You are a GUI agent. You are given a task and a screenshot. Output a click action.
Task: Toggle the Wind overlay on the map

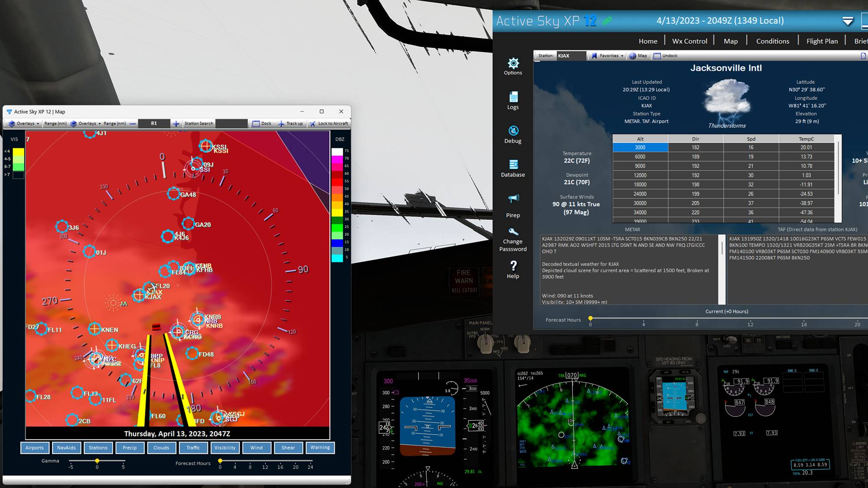[x=256, y=448]
